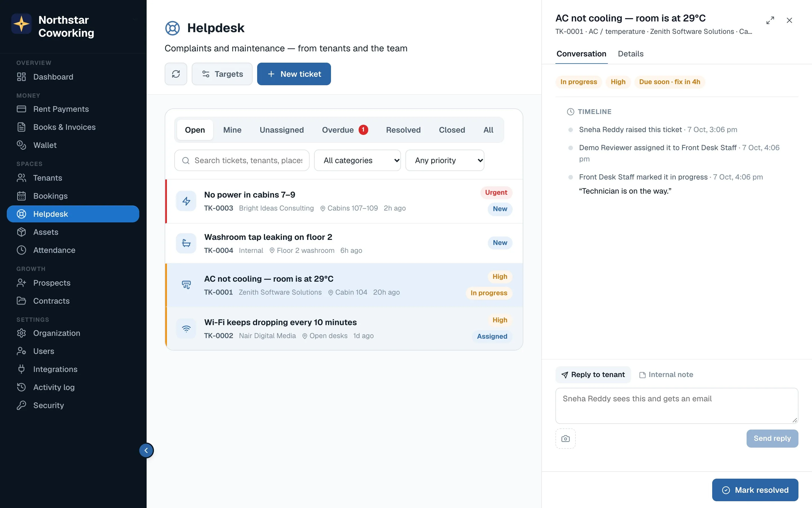View Closed tickets tab
The image size is (812, 508).
452,130
